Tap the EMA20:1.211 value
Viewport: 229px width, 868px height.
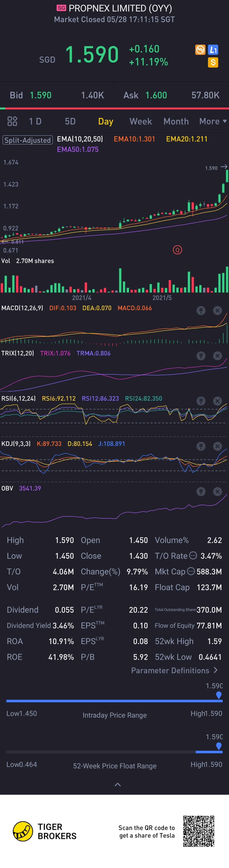[x=187, y=139]
